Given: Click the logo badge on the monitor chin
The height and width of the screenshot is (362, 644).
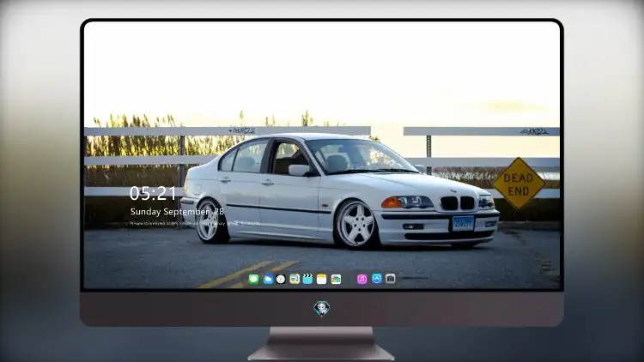Looking at the screenshot, I should (322, 309).
